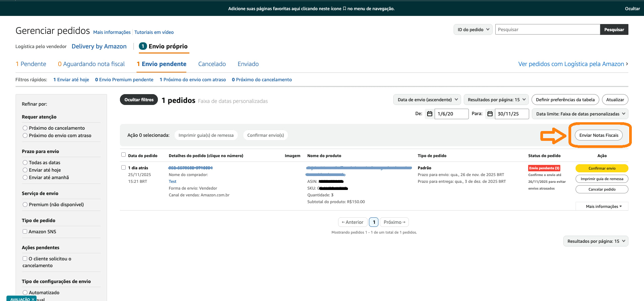The image size is (644, 301).
Task: Apply the Próximo do envio com atraso quick filter
Action: [x=193, y=80]
